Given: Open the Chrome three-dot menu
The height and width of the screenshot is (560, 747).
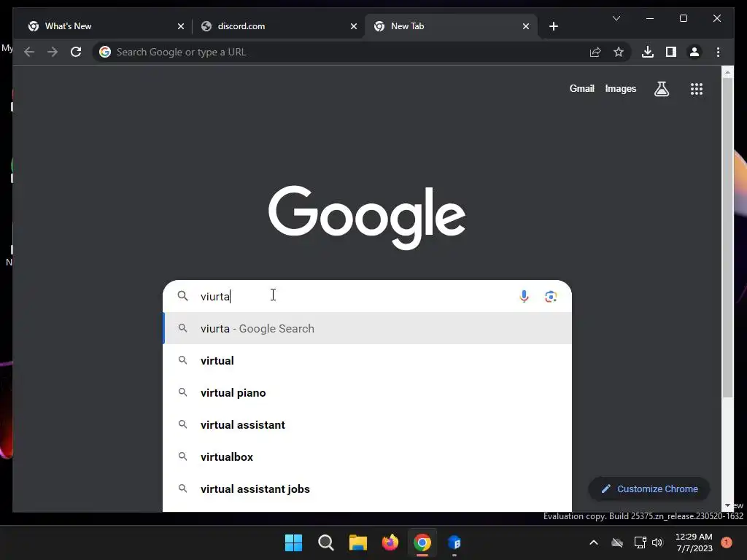Looking at the screenshot, I should pyautogui.click(x=718, y=52).
